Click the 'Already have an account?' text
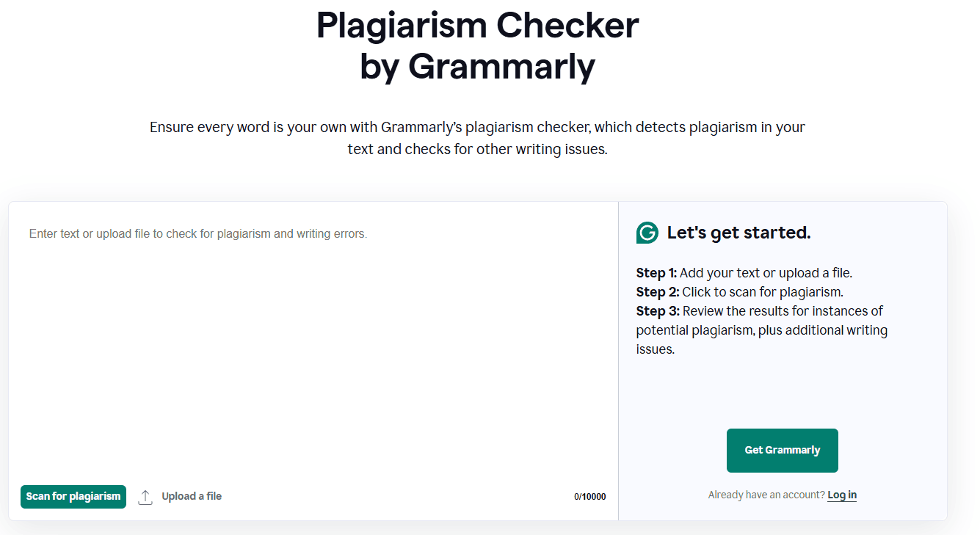The width and height of the screenshot is (980, 535). 766,495
